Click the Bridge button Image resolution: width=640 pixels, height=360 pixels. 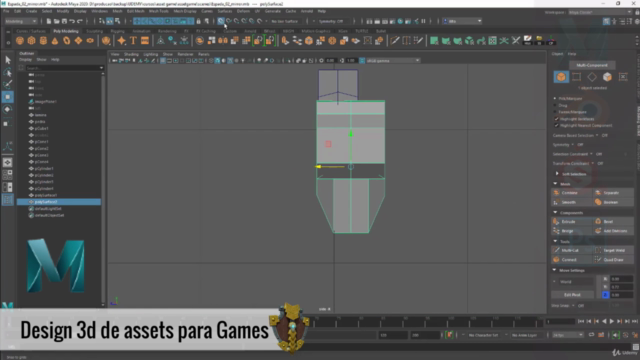coord(571,231)
